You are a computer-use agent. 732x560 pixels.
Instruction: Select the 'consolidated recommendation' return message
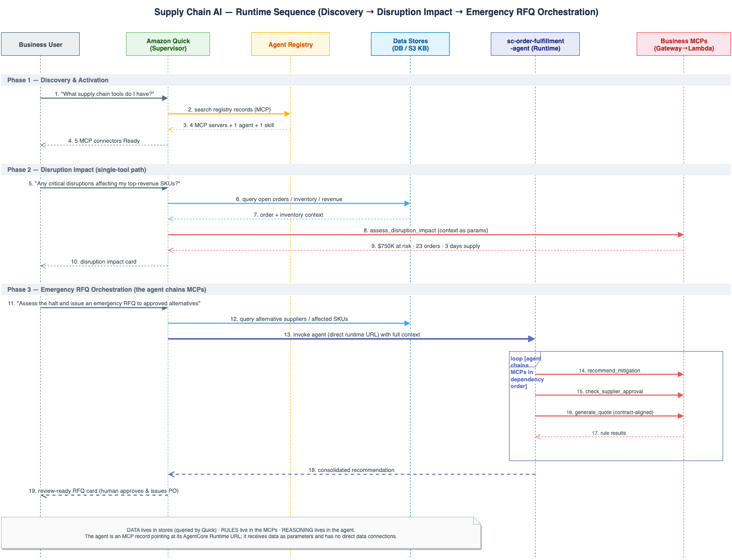[351, 470]
